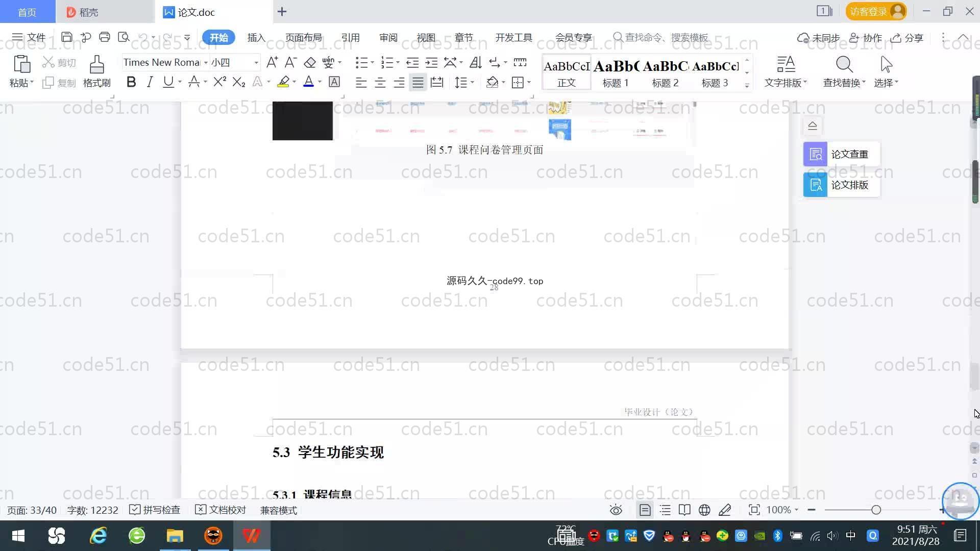This screenshot has height=551, width=980.
Task: Open 论文查重 plagiarism check panel
Action: (841, 154)
